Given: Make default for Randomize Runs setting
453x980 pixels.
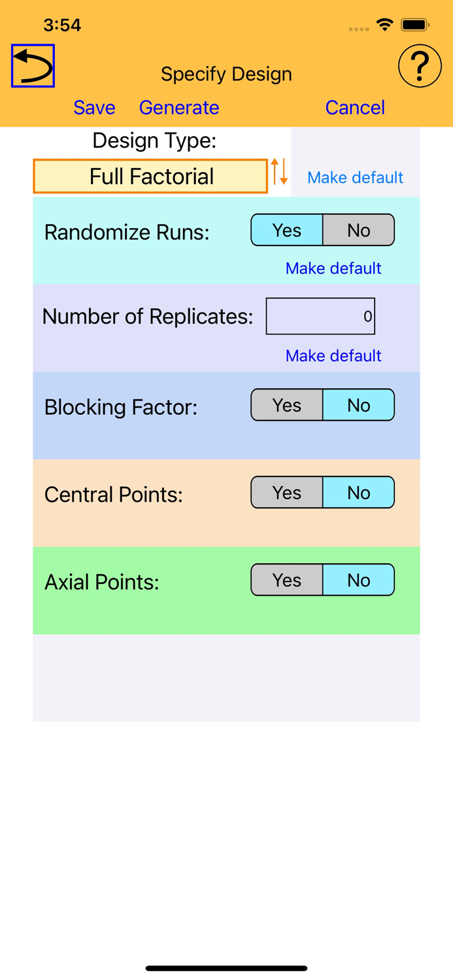Looking at the screenshot, I should pos(333,268).
